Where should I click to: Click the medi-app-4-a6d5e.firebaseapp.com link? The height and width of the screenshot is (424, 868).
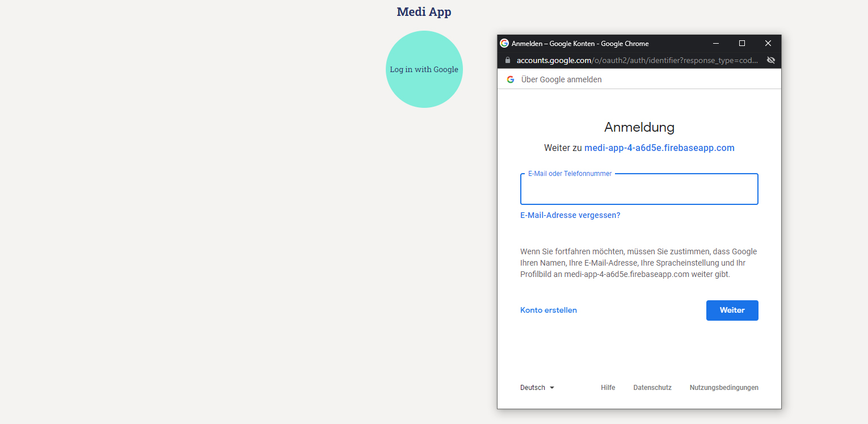[659, 148]
